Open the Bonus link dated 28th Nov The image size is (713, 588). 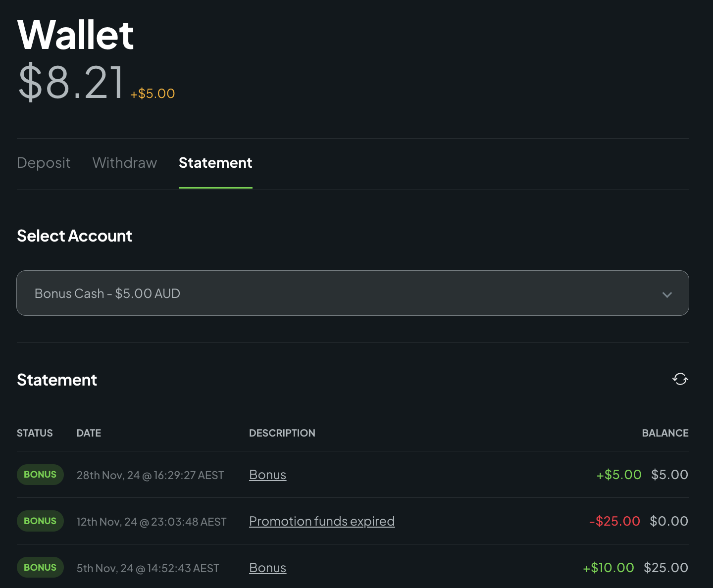(267, 475)
